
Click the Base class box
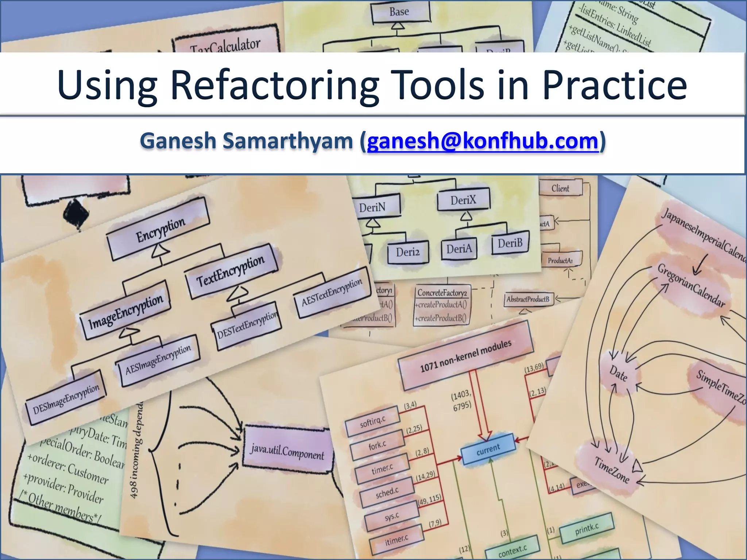point(399,12)
